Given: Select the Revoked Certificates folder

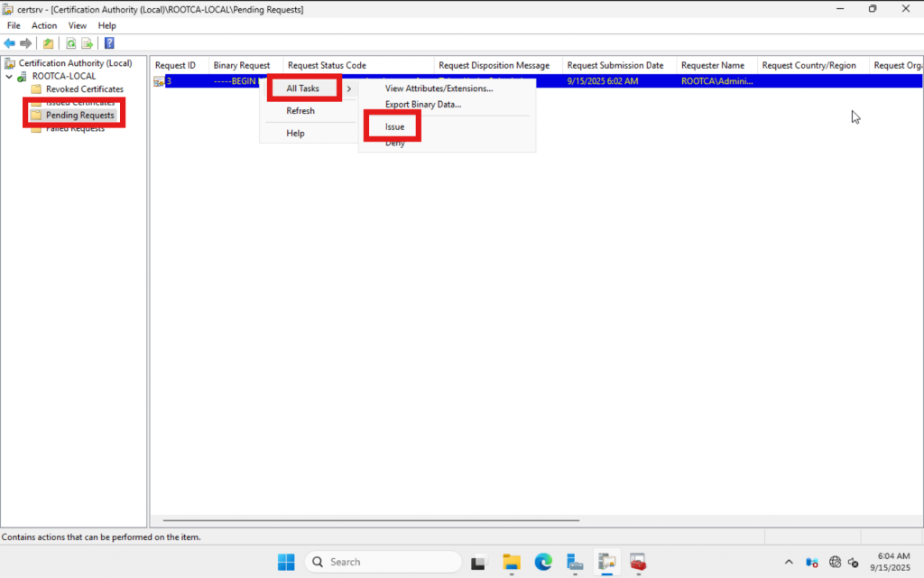Looking at the screenshot, I should click(x=84, y=89).
